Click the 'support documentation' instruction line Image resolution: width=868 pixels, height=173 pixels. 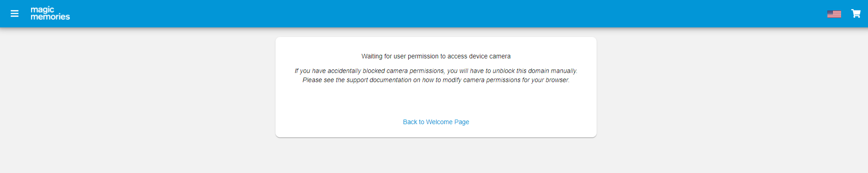[x=436, y=80]
